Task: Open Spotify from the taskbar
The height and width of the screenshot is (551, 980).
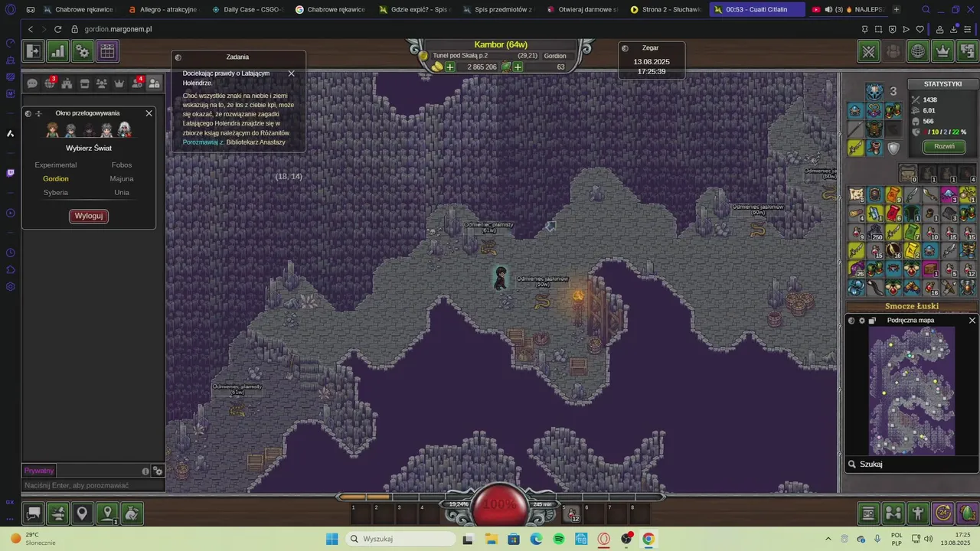Action: coord(559,539)
